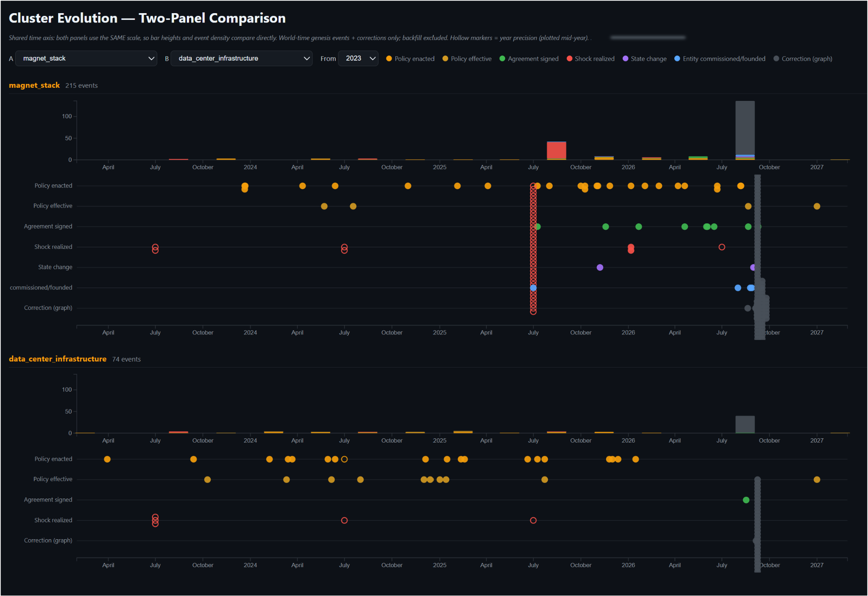Click the Agreement signed green legend dot
The height and width of the screenshot is (596, 868).
coord(502,58)
